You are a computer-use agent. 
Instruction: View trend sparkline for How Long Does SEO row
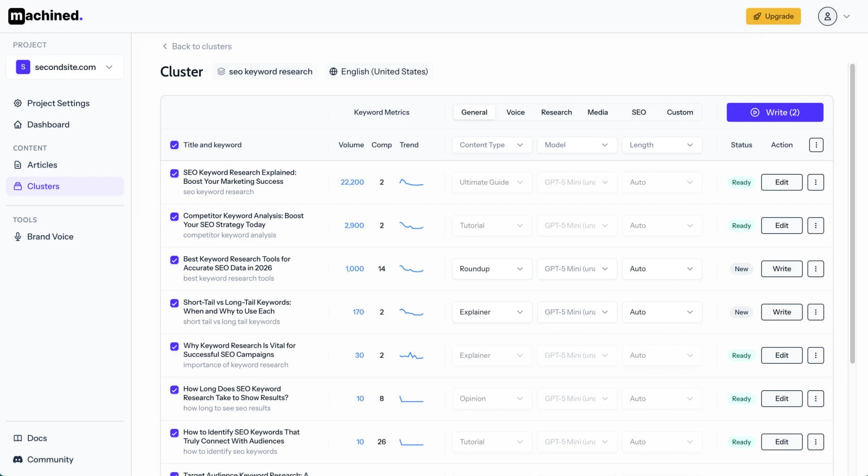[x=411, y=399]
